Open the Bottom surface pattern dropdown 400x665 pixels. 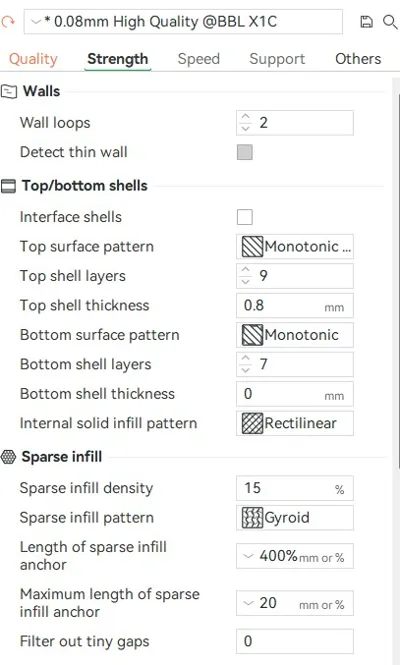(x=295, y=335)
